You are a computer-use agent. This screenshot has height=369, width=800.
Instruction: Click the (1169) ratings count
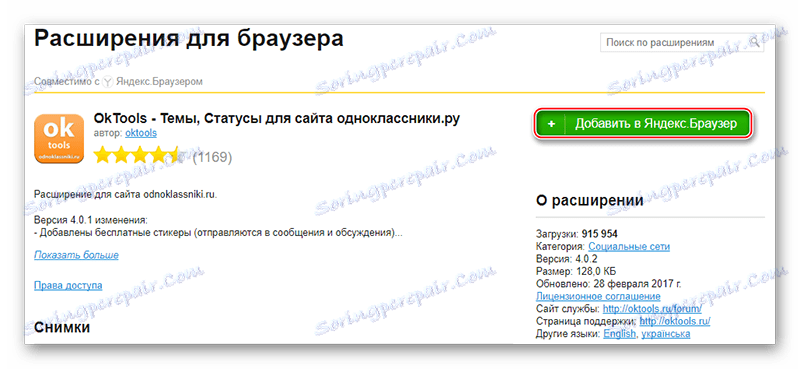212,157
